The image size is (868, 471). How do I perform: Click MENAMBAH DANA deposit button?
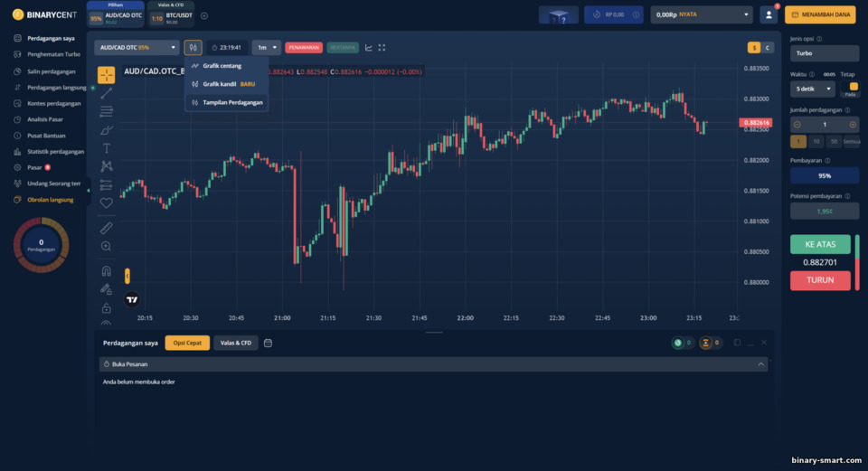[820, 15]
